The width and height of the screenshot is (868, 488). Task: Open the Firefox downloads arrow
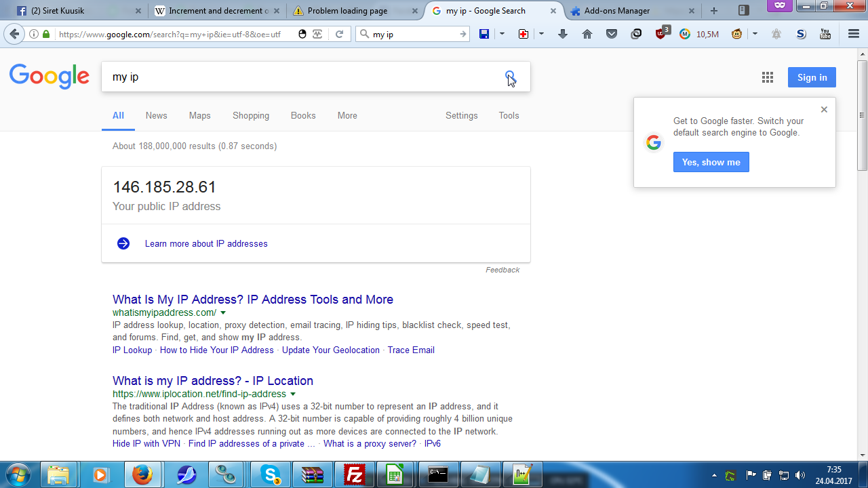563,34
